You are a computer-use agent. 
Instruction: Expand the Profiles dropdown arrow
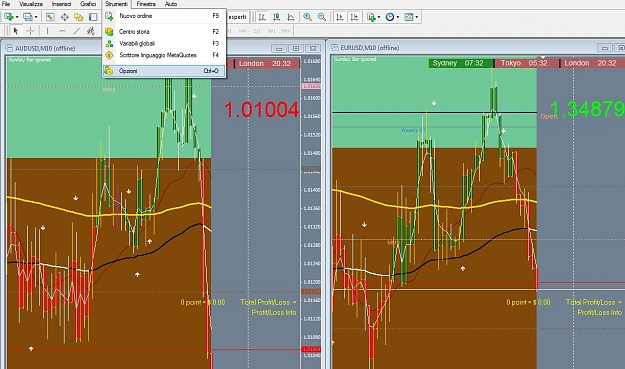click(x=36, y=17)
